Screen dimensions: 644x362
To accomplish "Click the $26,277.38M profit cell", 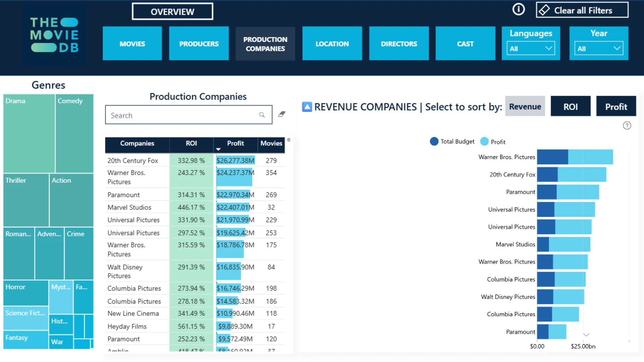I will 235,161.
